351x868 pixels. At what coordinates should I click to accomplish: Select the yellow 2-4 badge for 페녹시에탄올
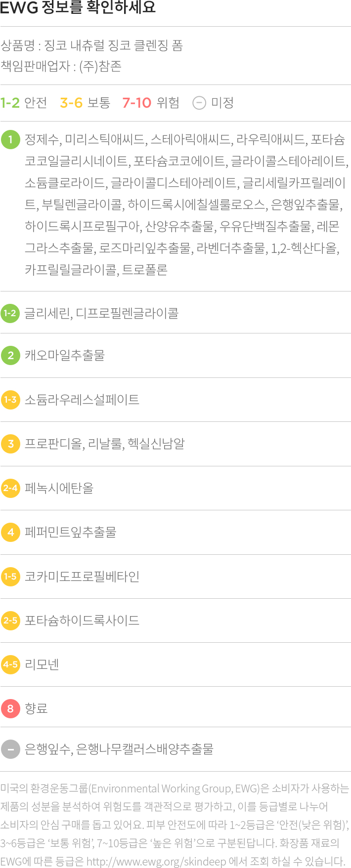click(10, 488)
